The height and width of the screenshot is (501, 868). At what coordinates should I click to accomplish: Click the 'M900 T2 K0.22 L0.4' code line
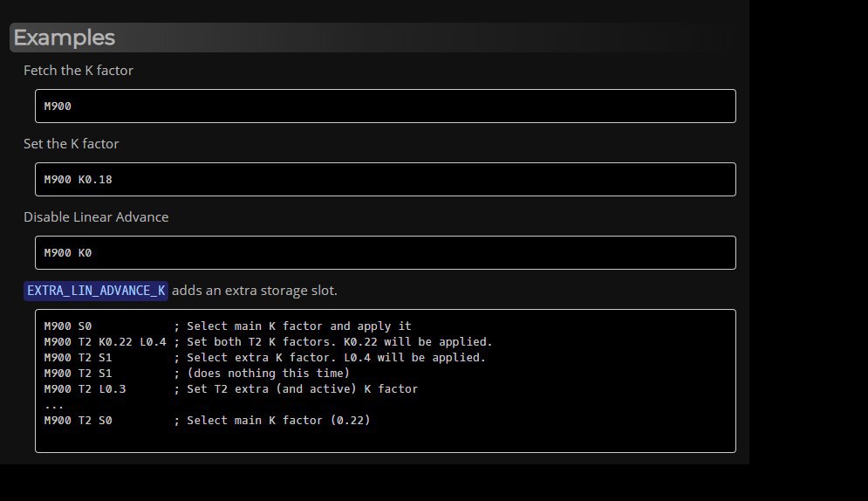pos(106,341)
